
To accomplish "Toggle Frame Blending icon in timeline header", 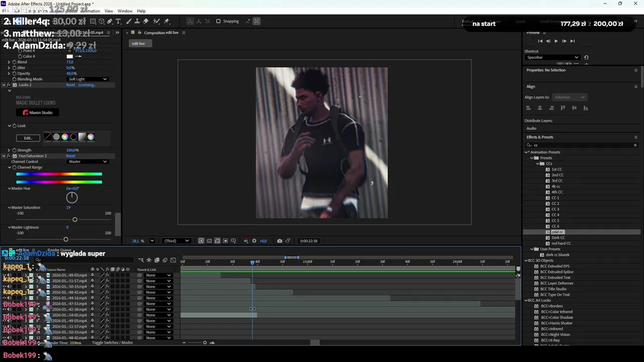I will (157, 260).
